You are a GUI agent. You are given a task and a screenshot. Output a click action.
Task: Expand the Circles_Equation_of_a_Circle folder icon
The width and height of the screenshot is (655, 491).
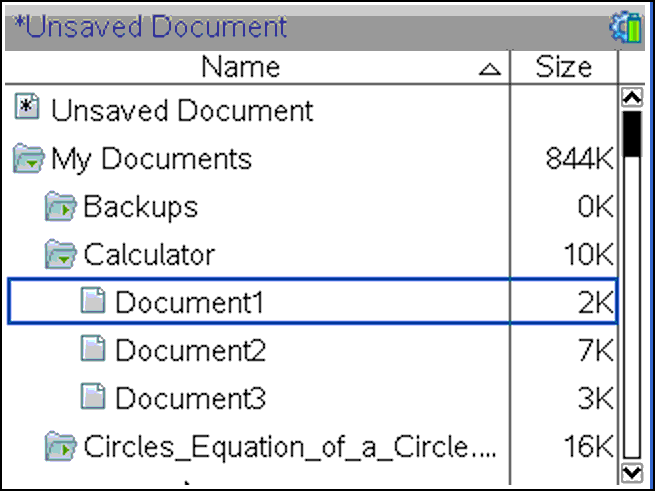coord(61,446)
